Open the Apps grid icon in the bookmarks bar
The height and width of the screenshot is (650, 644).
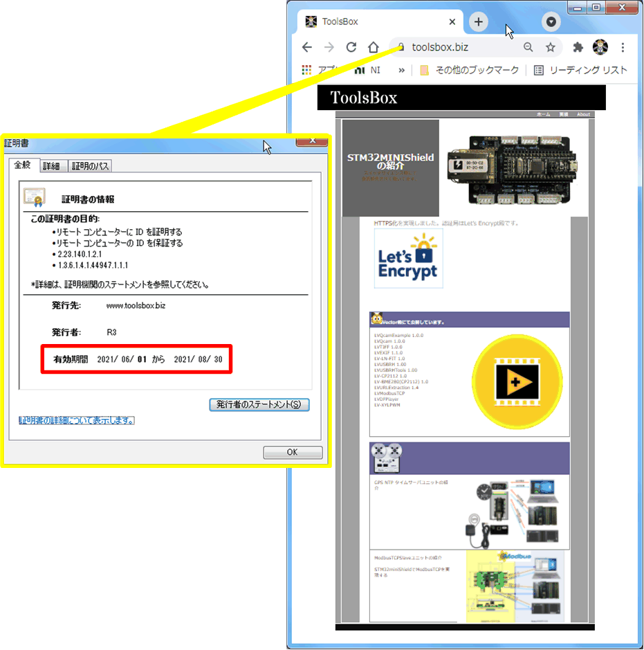pyautogui.click(x=306, y=70)
